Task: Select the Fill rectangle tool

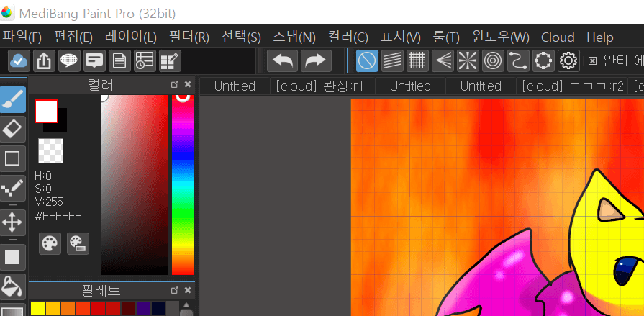Action: 12,257
